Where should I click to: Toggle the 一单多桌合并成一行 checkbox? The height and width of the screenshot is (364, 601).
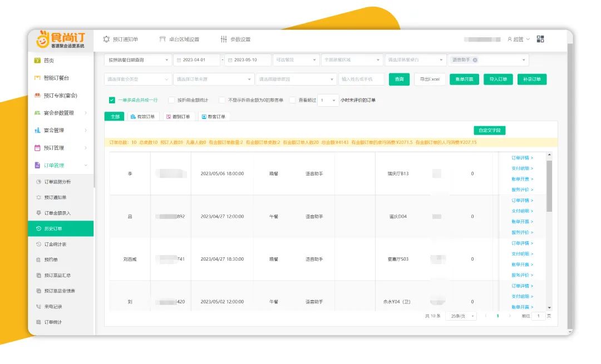(112, 100)
